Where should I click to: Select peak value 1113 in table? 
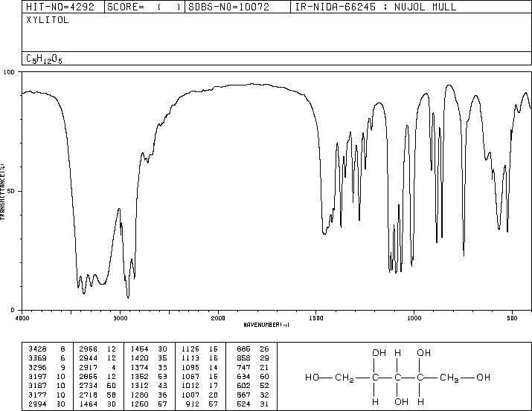tap(190, 358)
